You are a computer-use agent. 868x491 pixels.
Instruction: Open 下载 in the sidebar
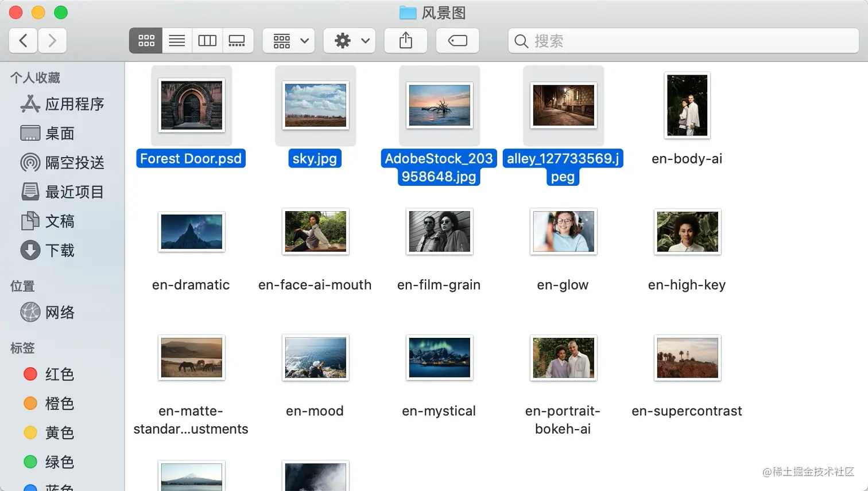pos(48,250)
